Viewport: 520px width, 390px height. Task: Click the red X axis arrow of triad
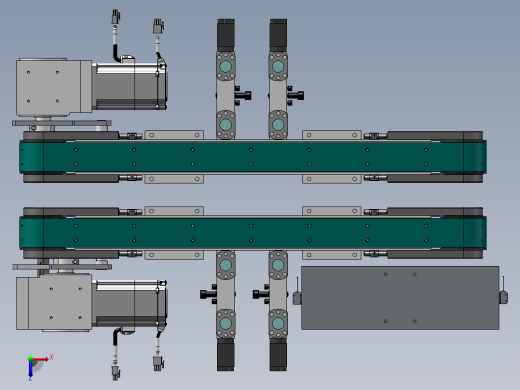41,359
